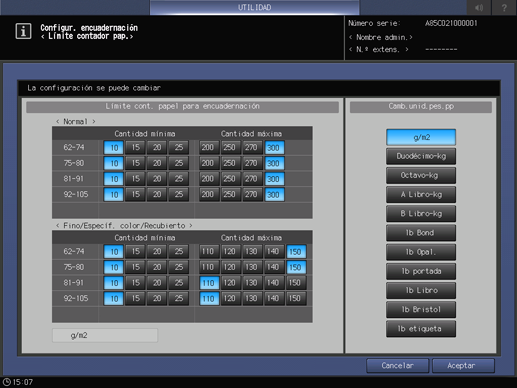Click the Normal section label
The image size is (517, 388).
point(76,122)
